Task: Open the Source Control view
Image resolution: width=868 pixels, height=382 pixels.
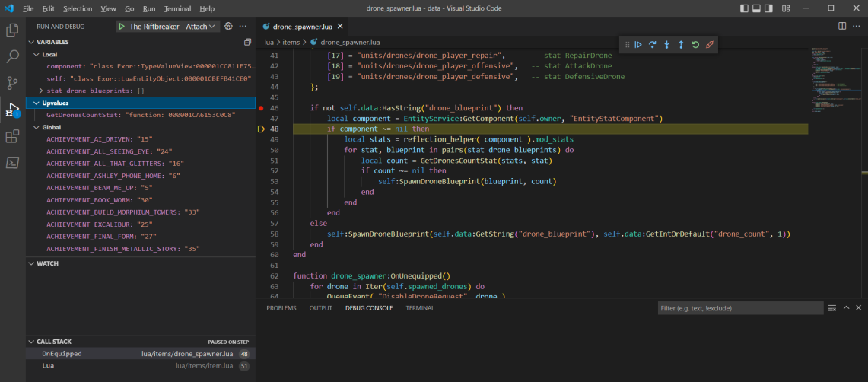Action: pyautogui.click(x=12, y=83)
